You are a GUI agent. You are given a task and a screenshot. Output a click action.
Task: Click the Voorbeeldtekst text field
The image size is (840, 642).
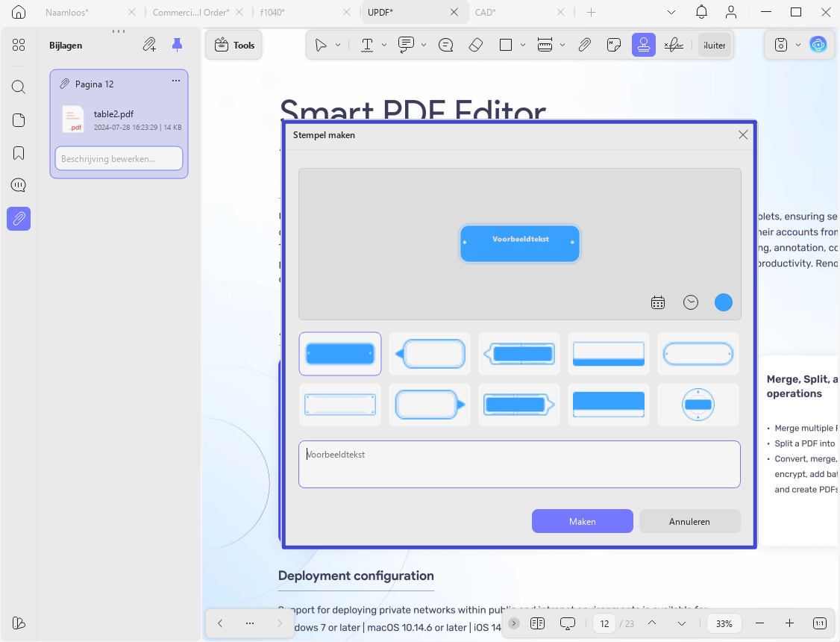[x=520, y=464]
